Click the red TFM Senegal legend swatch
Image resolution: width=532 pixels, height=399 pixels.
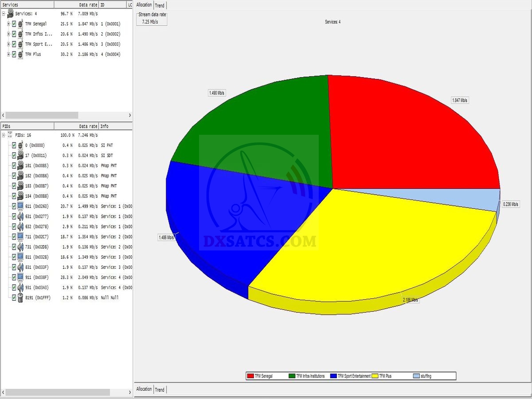pyautogui.click(x=250, y=376)
